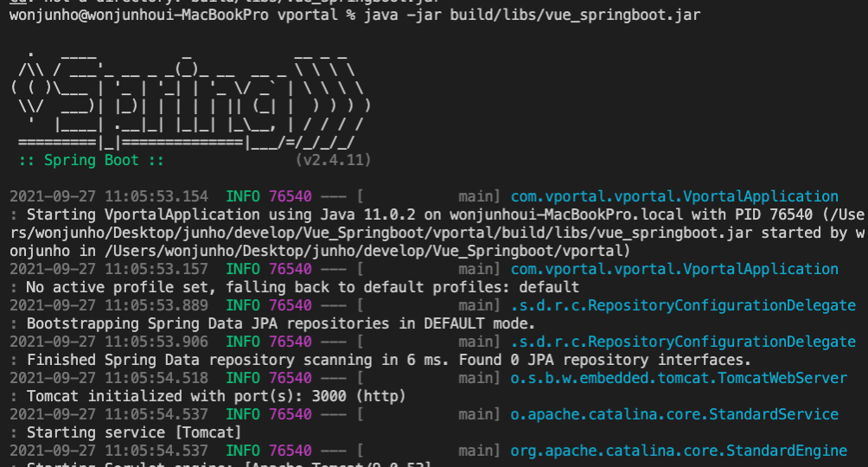Click timestamp "2021-09-27 11:05:53.889"
The image size is (868, 467).
(109, 306)
